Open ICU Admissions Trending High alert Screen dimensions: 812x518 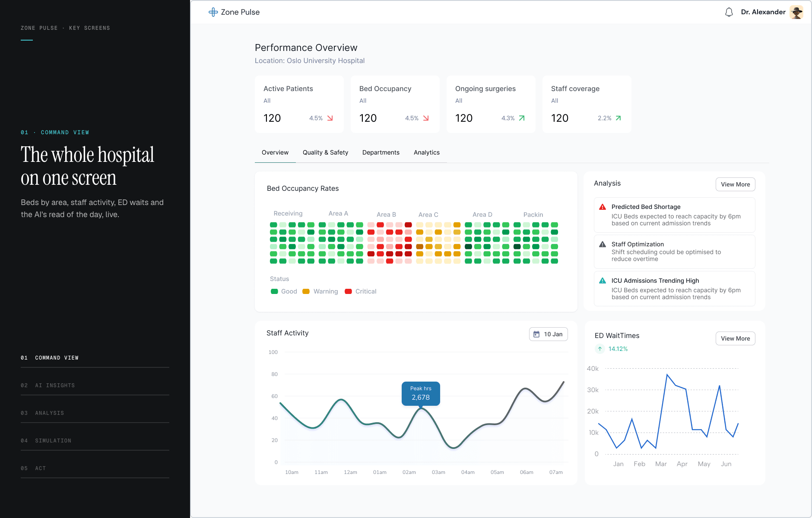(x=675, y=289)
